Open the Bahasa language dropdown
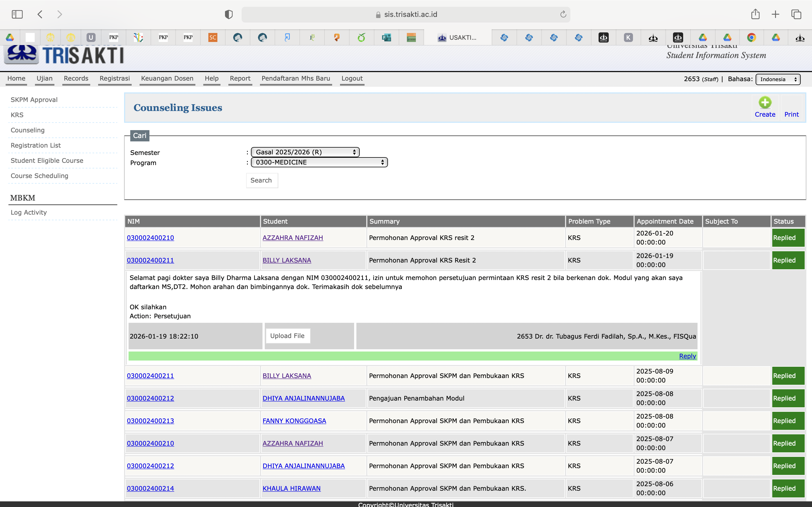Screen dimensions: 812x507 (x=778, y=79)
